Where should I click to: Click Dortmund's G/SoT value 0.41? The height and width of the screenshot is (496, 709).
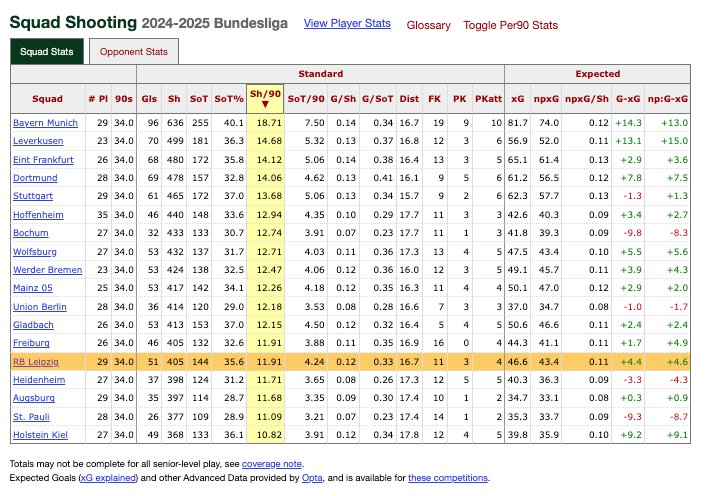(383, 178)
